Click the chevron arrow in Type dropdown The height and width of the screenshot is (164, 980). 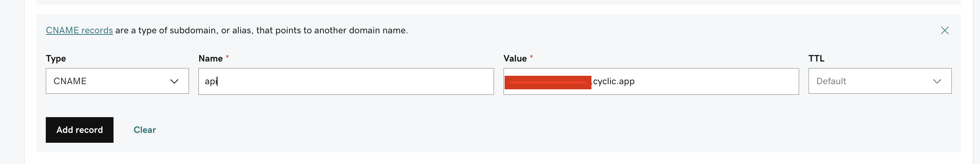click(174, 81)
